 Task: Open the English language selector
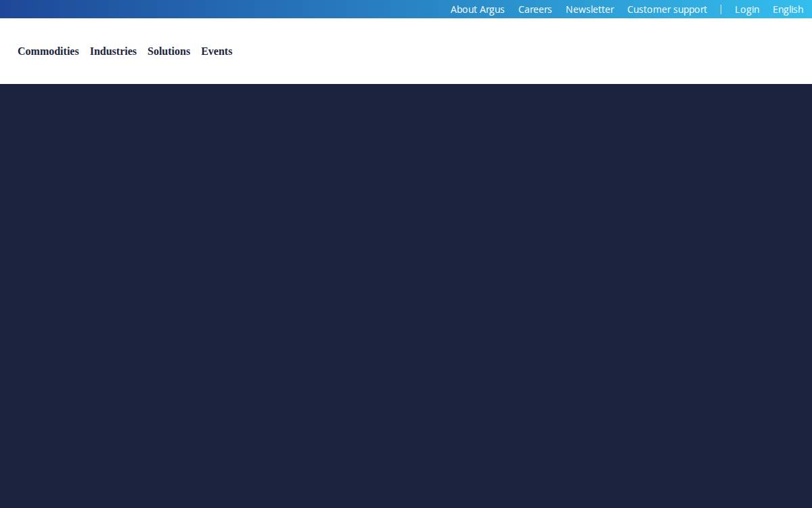(788, 9)
